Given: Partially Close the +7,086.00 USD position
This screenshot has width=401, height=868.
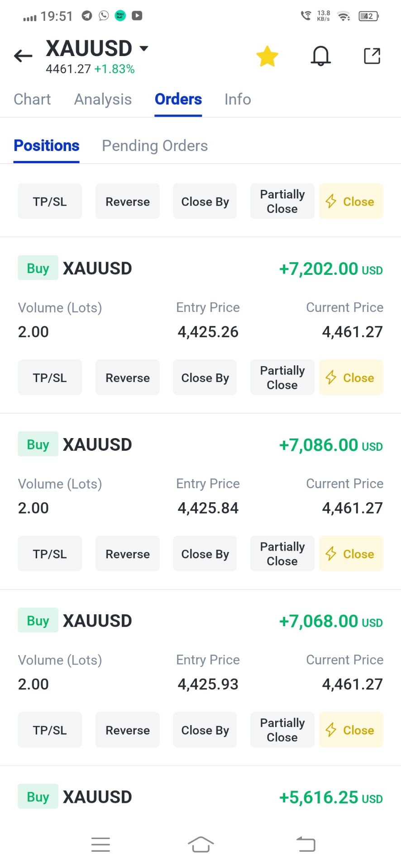Looking at the screenshot, I should (282, 554).
